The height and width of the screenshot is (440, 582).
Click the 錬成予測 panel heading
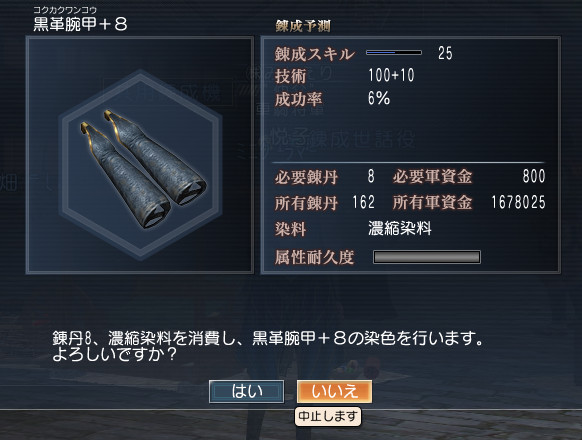[303, 26]
